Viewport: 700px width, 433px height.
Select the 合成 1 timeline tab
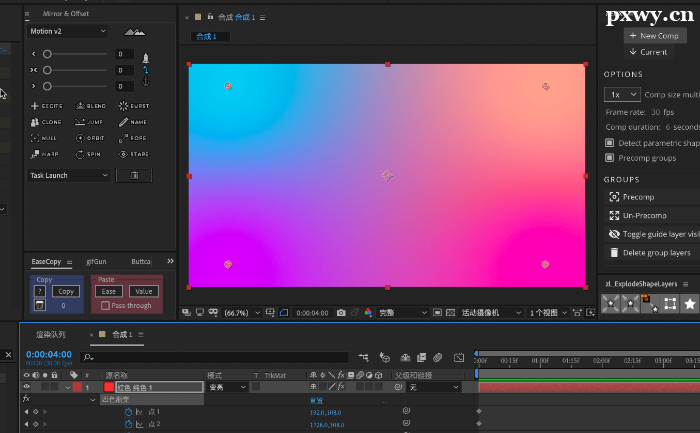click(x=122, y=334)
